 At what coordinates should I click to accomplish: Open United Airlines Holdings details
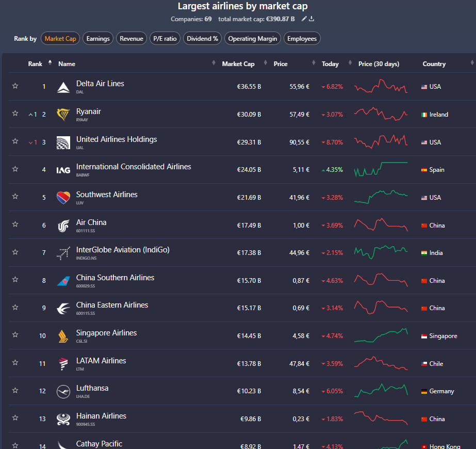[117, 139]
